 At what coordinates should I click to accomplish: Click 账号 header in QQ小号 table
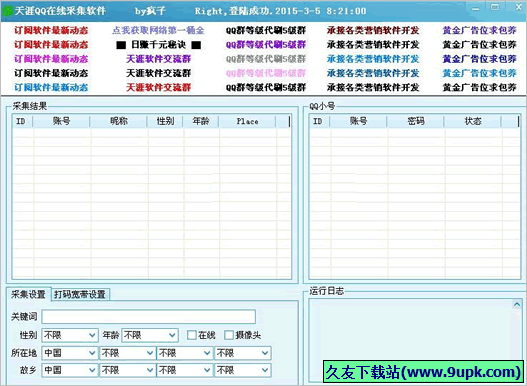click(358, 121)
